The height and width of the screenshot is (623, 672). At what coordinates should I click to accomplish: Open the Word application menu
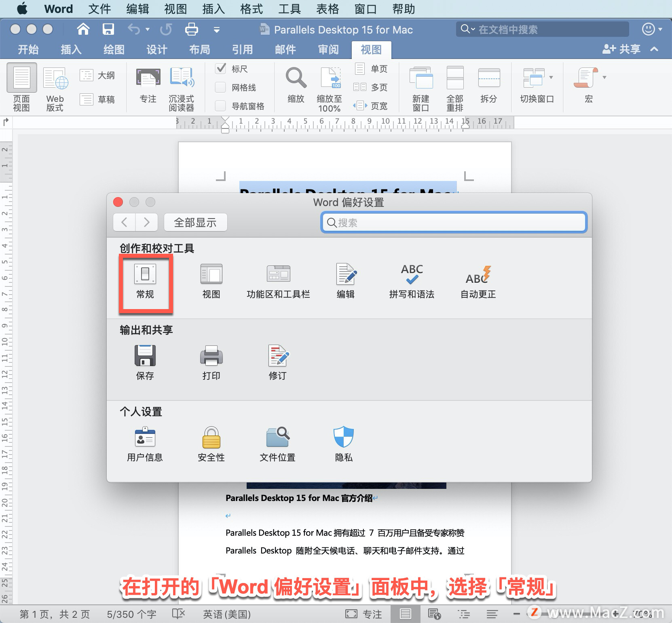59,9
